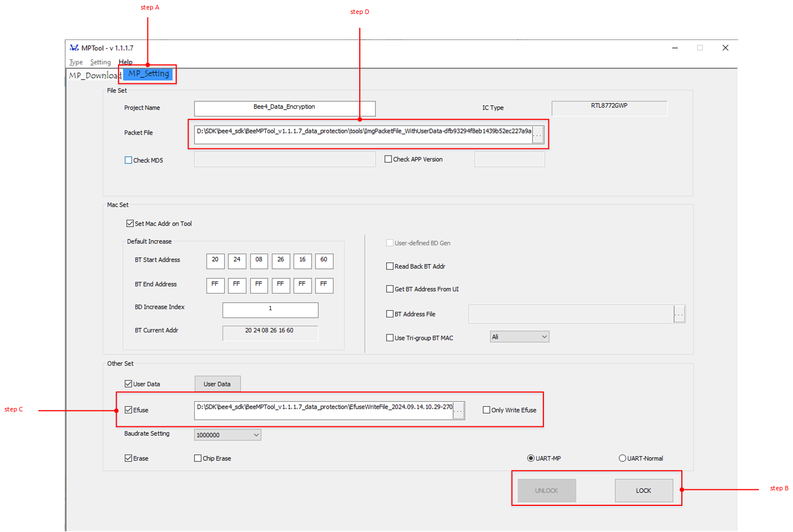The width and height of the screenshot is (793, 532).
Task: Click browse button for BT Address File
Action: [x=679, y=314]
